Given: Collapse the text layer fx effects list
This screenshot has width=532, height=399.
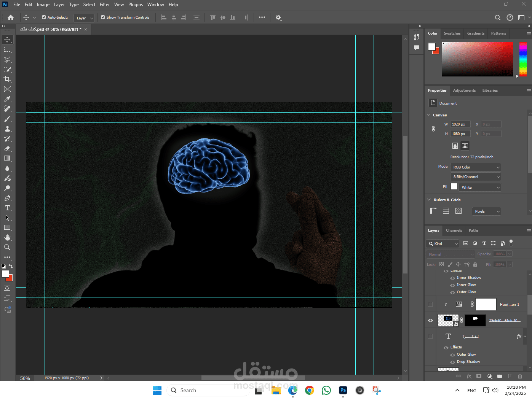Looking at the screenshot, I should 525,336.
